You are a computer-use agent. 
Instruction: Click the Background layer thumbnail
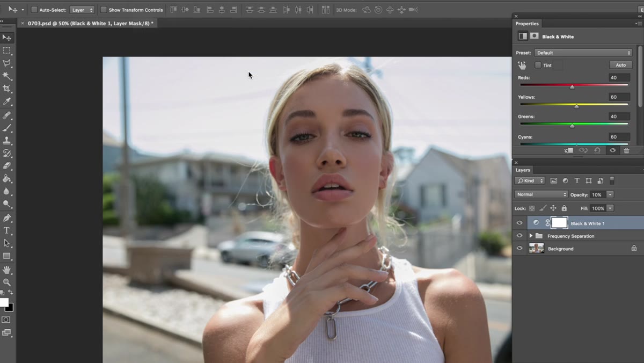point(536,248)
